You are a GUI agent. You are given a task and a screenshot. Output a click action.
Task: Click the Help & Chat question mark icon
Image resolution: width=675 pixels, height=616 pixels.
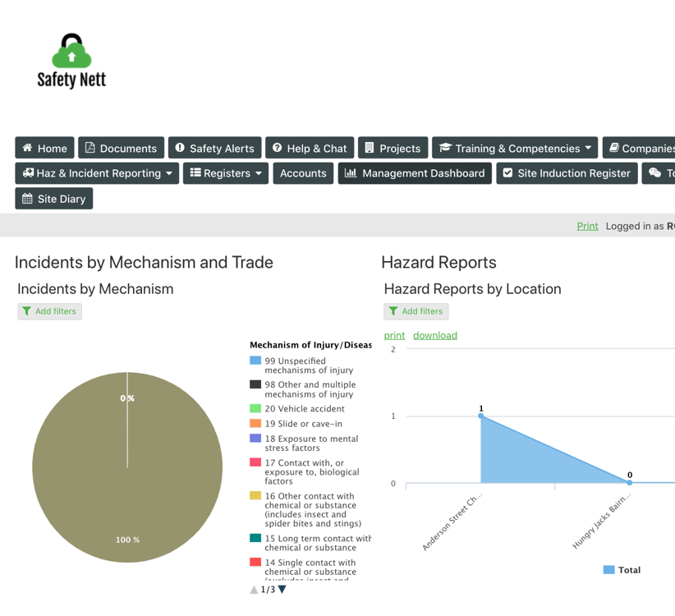click(x=278, y=148)
